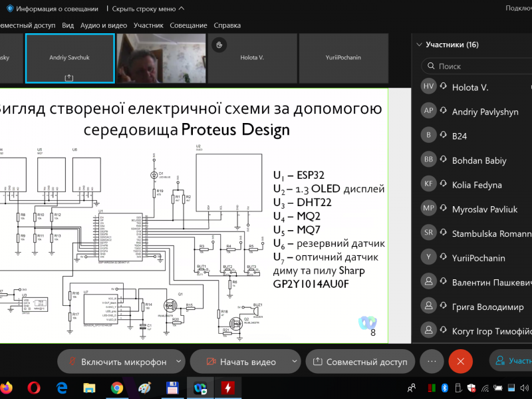Open Opera browser from the taskbar

[34, 387]
